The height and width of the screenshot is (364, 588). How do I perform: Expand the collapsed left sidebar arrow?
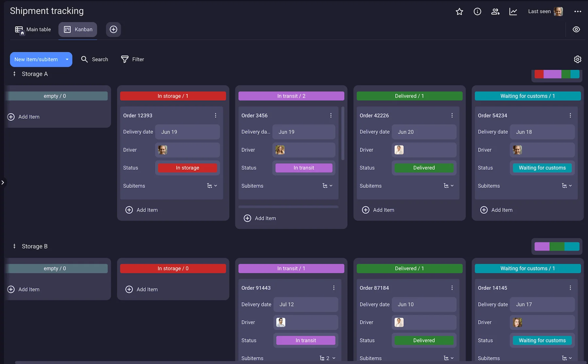[x=3, y=182]
